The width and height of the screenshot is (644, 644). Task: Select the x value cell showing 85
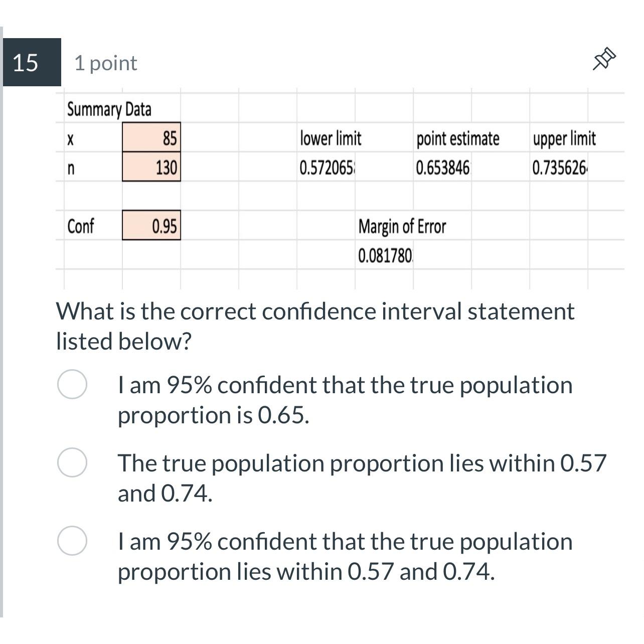150,137
